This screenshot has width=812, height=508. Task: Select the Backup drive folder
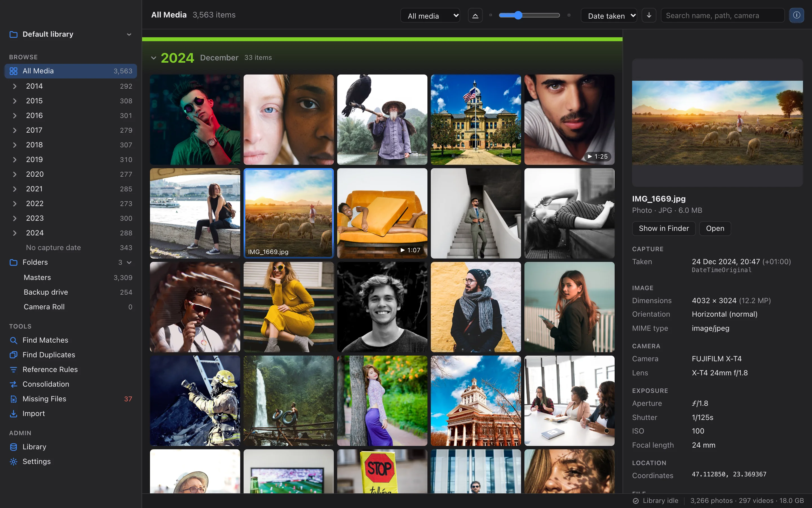coord(71,292)
